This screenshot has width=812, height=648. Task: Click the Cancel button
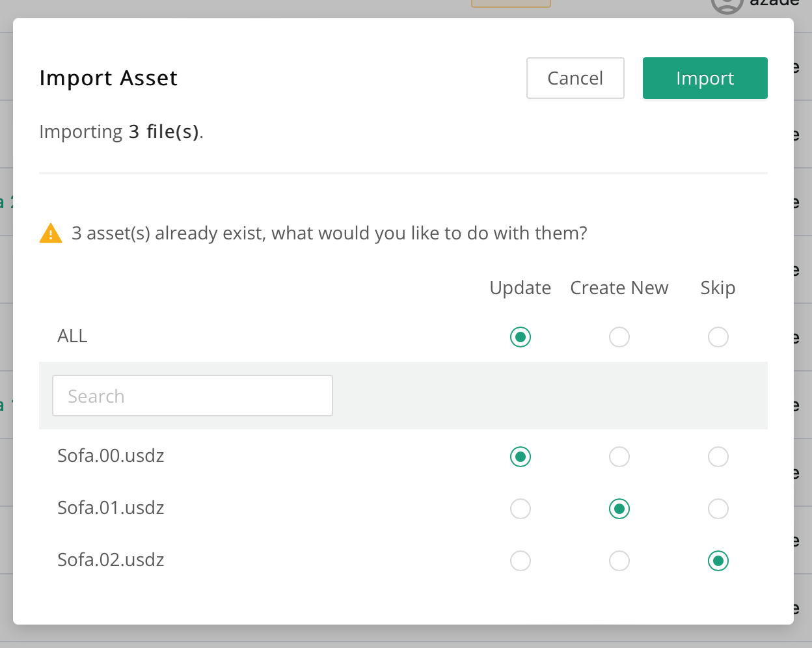(575, 78)
